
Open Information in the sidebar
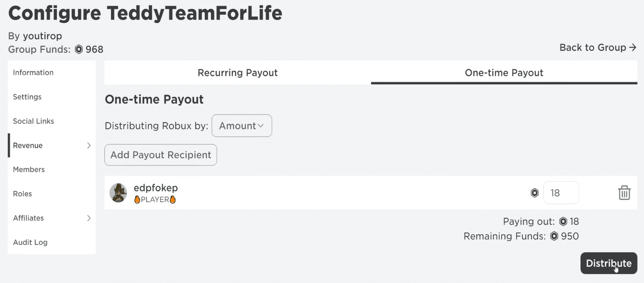click(33, 72)
